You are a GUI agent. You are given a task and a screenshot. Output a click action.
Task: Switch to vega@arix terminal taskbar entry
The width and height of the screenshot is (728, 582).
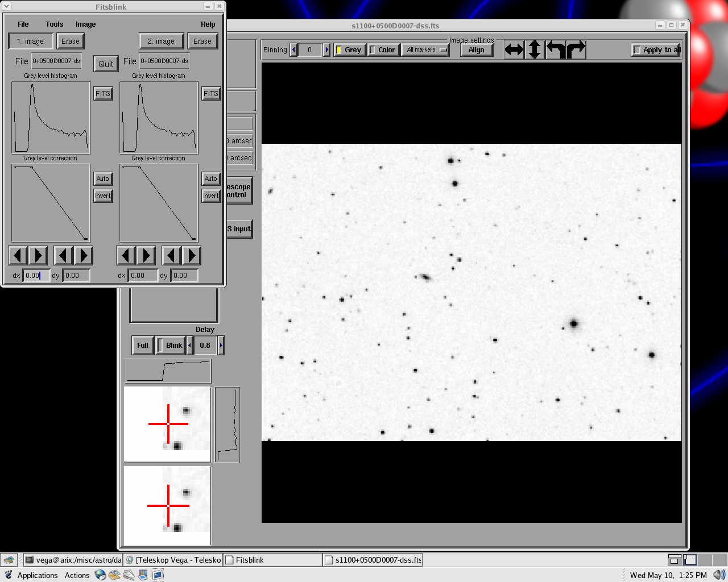(73, 560)
